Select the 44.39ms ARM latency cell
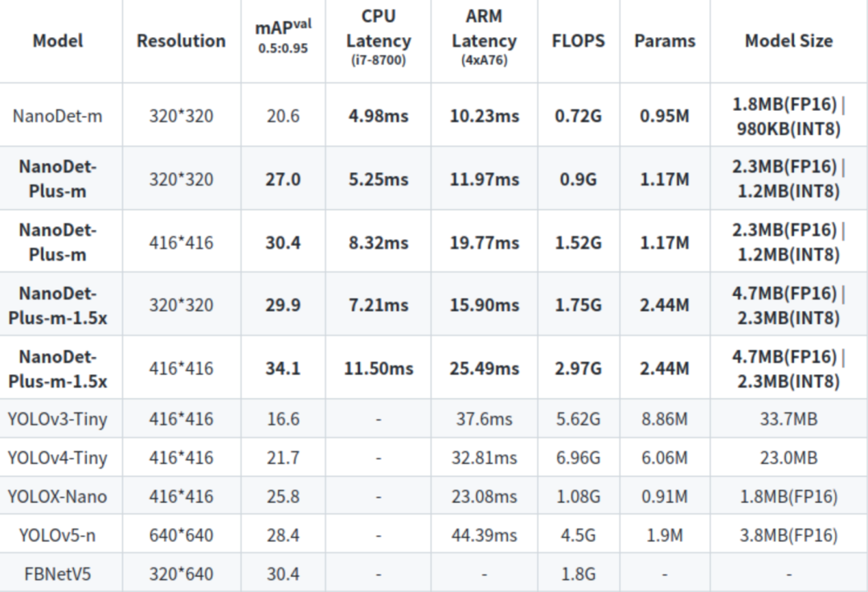The height and width of the screenshot is (592, 868). 484,535
